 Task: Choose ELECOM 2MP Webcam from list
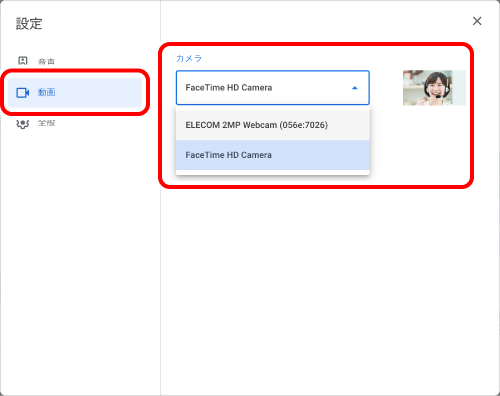[x=273, y=125]
